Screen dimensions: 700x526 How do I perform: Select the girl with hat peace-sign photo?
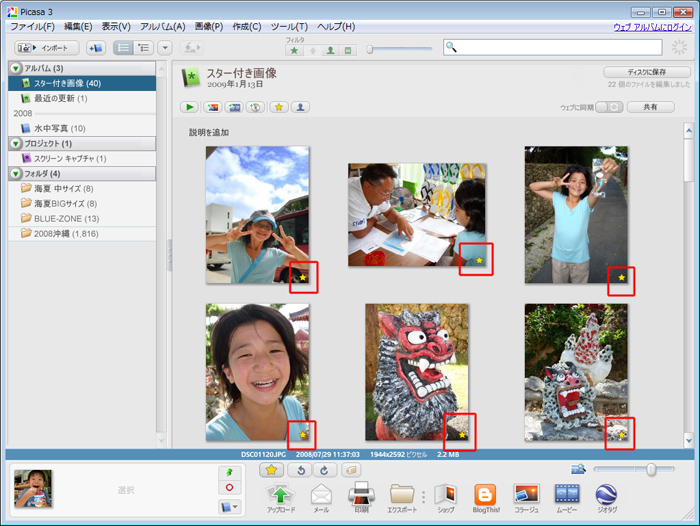257,215
